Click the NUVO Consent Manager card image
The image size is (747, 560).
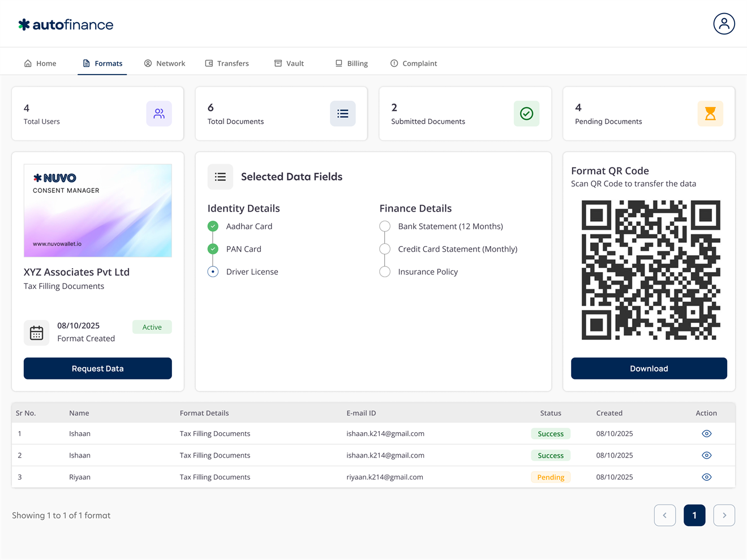[x=98, y=210]
